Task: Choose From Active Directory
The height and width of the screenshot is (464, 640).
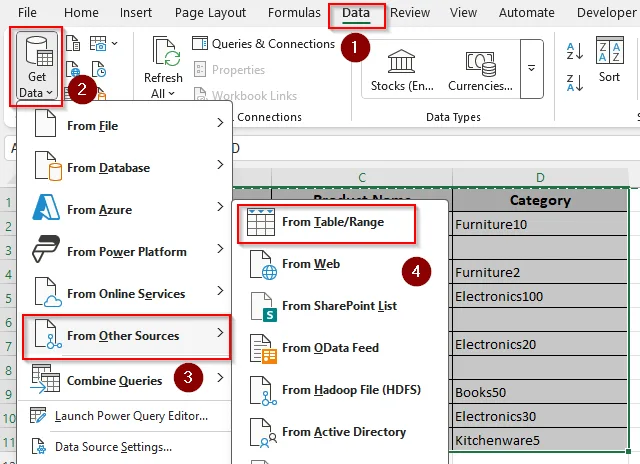Action: pos(339,433)
